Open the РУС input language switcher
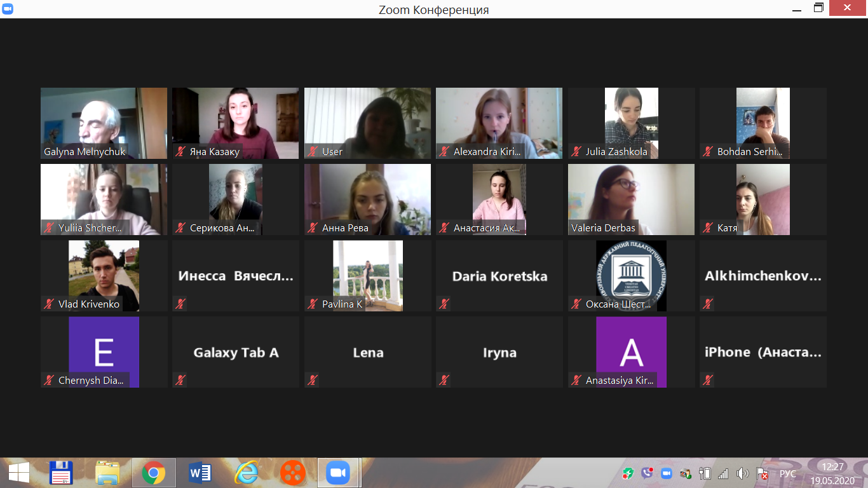The height and width of the screenshot is (488, 868). tap(787, 473)
